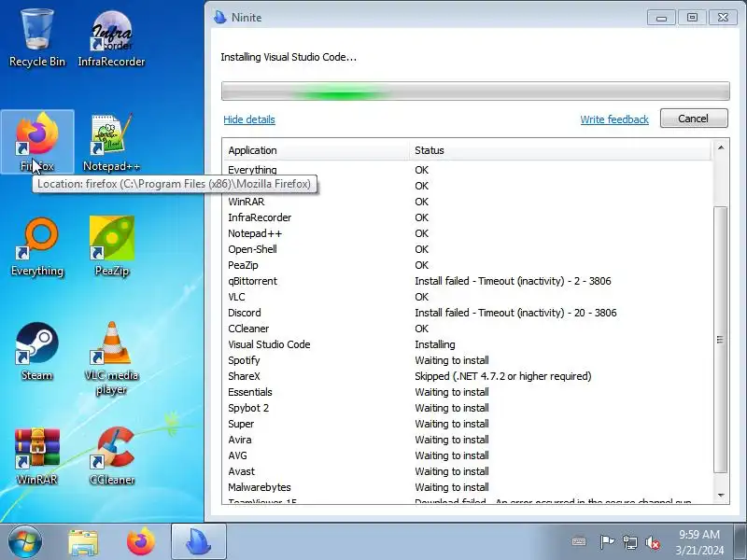
Task: Select the PeaZip desktop shortcut
Action: [x=111, y=246]
